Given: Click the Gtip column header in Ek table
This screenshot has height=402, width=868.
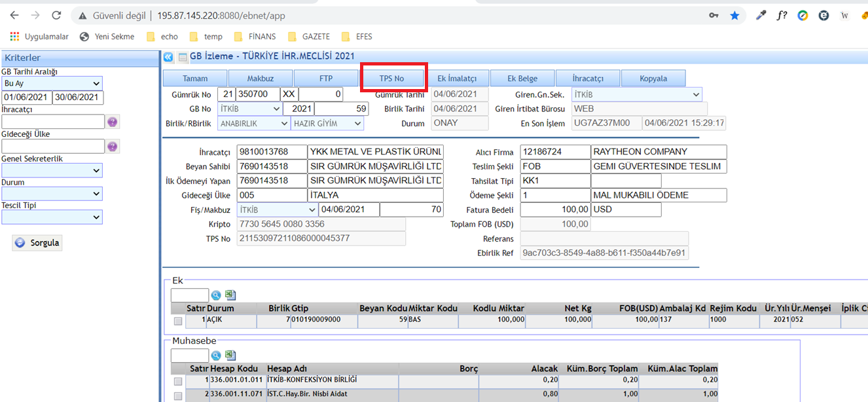Looking at the screenshot, I should pyautogui.click(x=300, y=308).
